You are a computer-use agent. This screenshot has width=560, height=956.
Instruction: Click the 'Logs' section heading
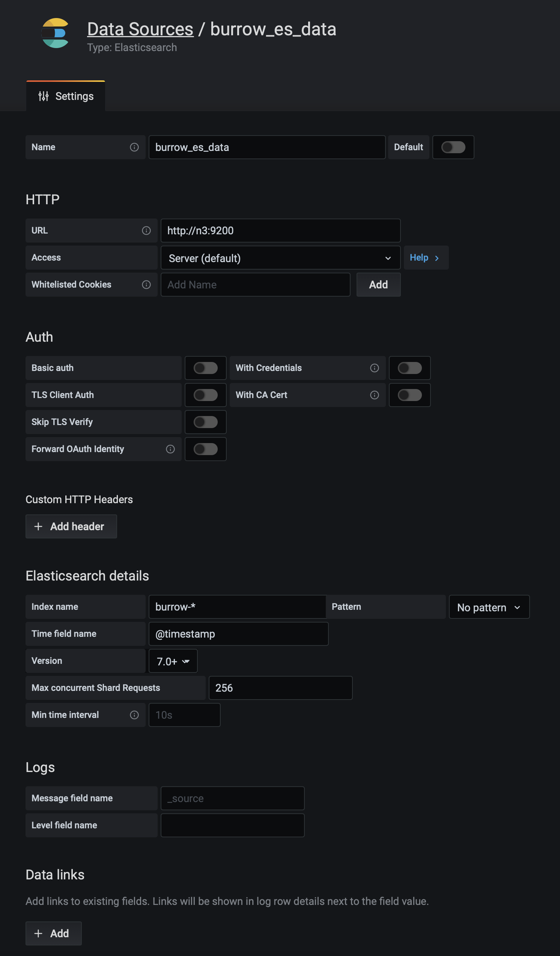pos(40,768)
